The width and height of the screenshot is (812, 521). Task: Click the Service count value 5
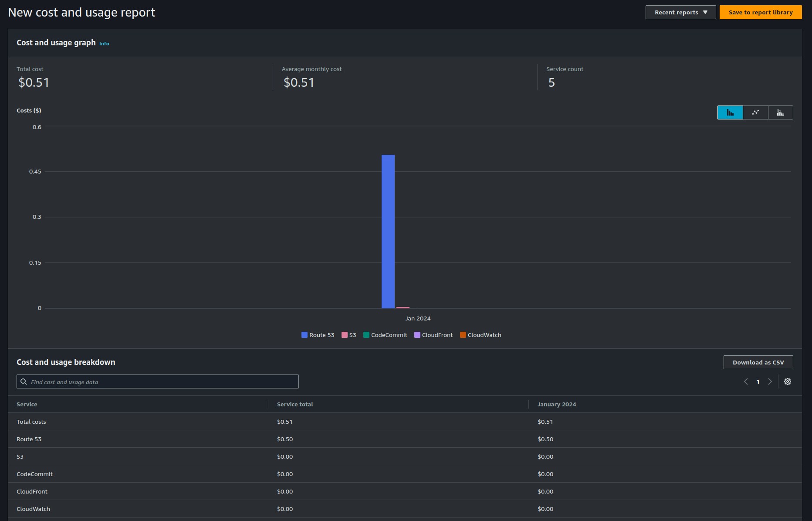pyautogui.click(x=551, y=82)
